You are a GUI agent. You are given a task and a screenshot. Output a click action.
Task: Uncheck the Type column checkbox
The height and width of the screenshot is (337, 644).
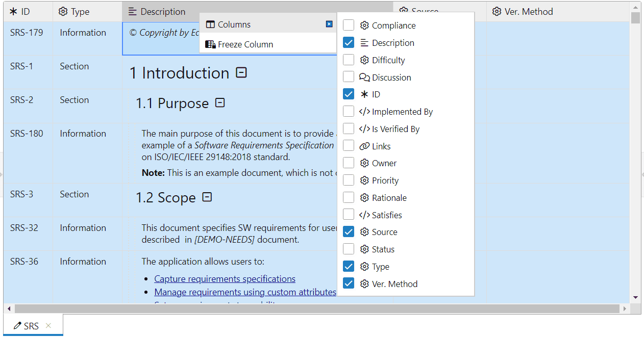tap(349, 267)
